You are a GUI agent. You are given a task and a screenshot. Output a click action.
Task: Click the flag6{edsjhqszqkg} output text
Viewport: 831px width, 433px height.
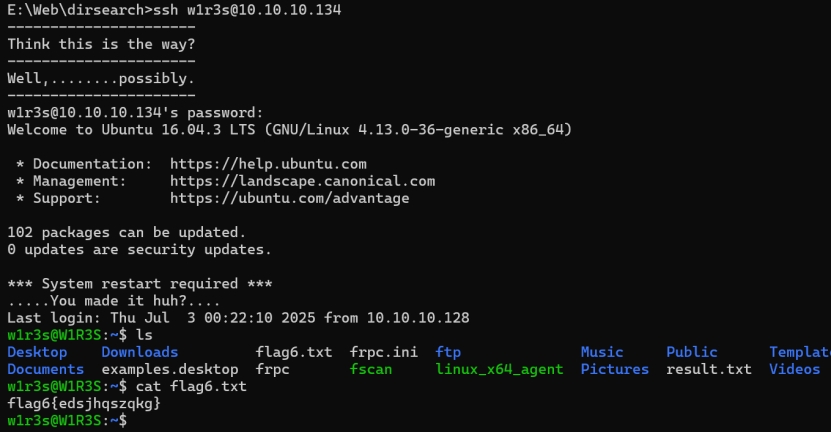[x=84, y=404]
